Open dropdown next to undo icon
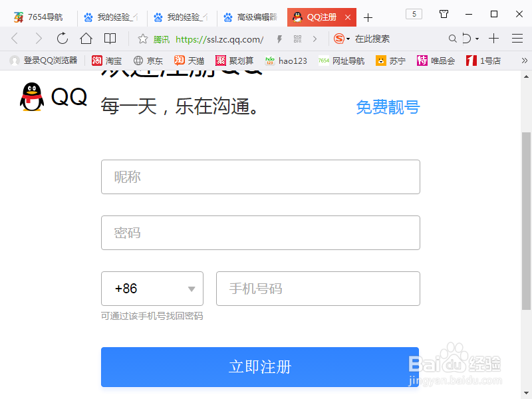 477,39
